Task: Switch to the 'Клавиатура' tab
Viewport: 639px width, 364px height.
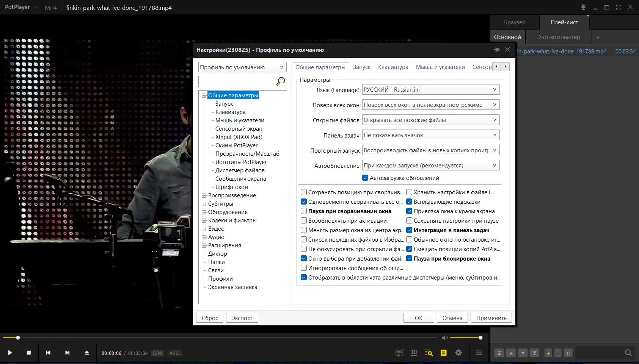Action: point(393,67)
